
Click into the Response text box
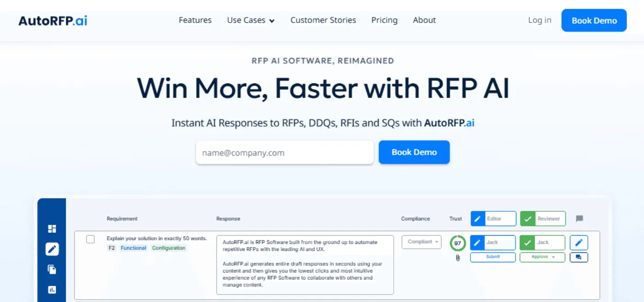305,265
